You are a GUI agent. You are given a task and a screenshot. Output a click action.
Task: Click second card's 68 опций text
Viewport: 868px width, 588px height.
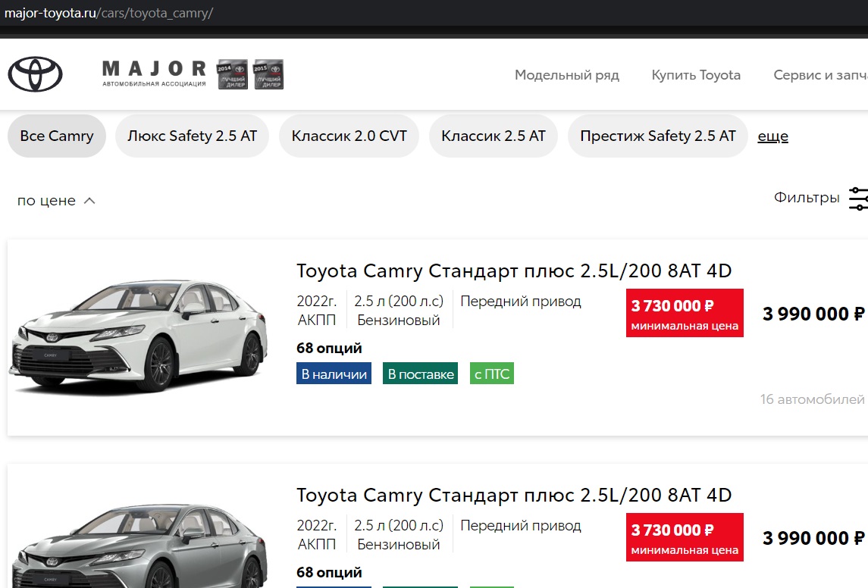point(329,572)
